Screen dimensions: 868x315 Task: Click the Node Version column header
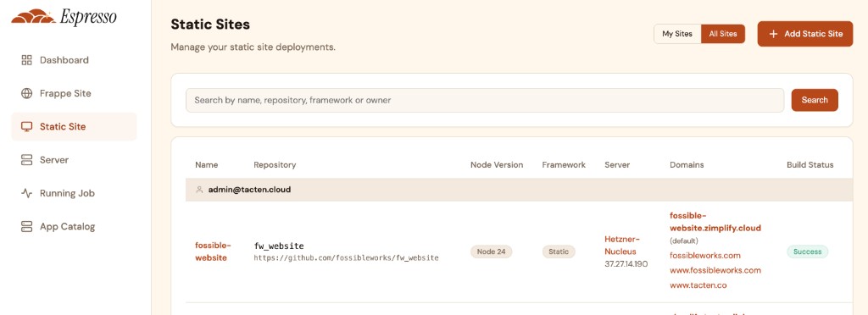(x=497, y=164)
